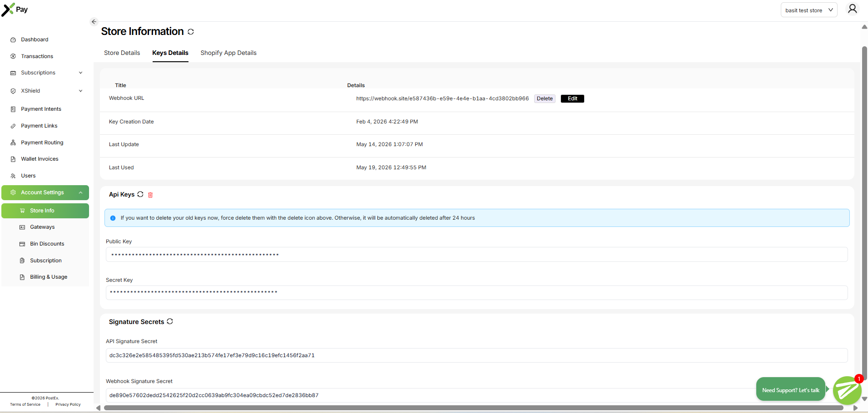This screenshot has width=868, height=413.
Task: Open Subscription settings item
Action: pyautogui.click(x=45, y=261)
